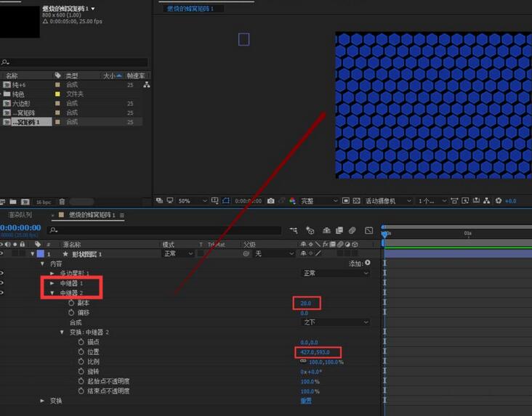Toggle stopwatch for 比例 property

tap(81, 362)
